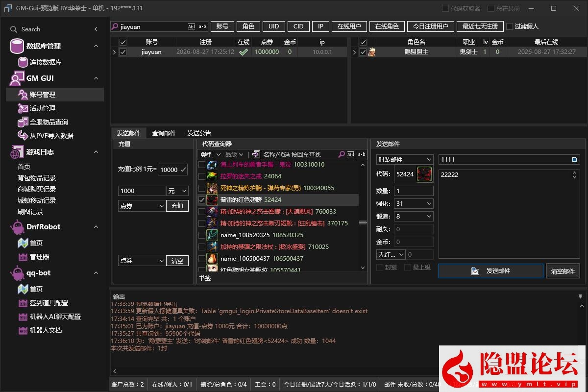This screenshot has width=588, height=392.
Task: Open the 连接数据库 database icon
Action: click(x=23, y=62)
